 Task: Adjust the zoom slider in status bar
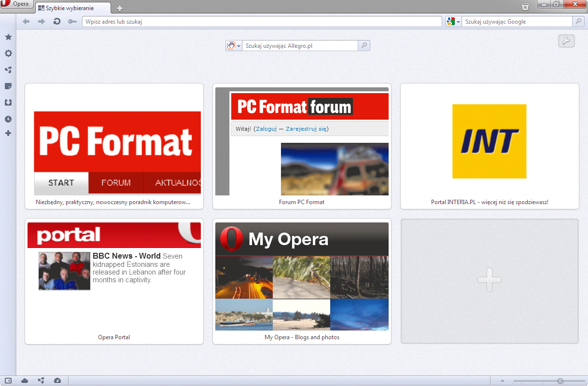click(560, 381)
